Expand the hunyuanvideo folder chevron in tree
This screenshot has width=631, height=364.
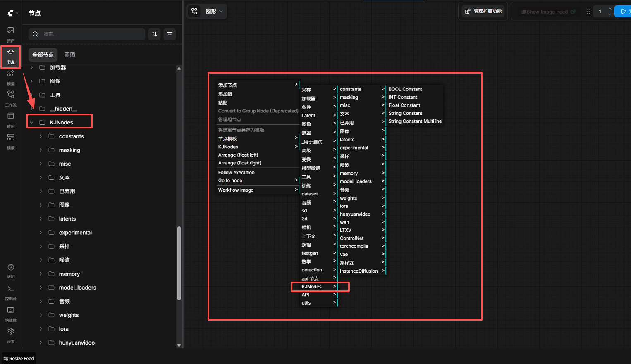[41, 343]
